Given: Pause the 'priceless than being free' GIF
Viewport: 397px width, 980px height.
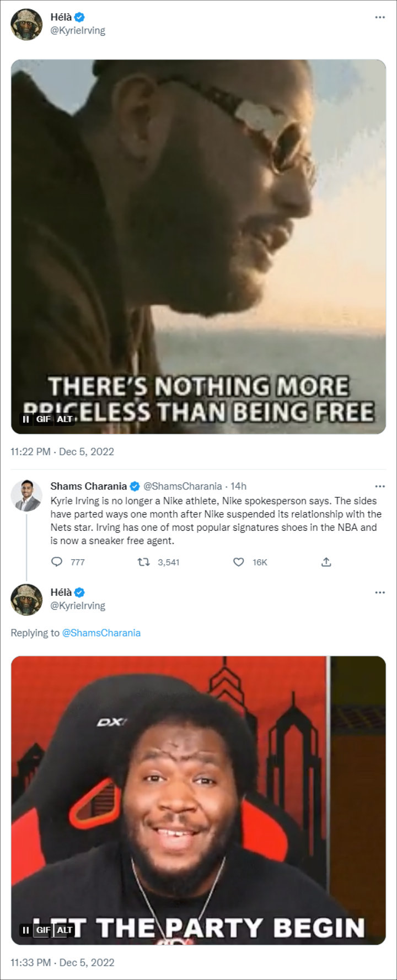Looking at the screenshot, I should (x=26, y=419).
